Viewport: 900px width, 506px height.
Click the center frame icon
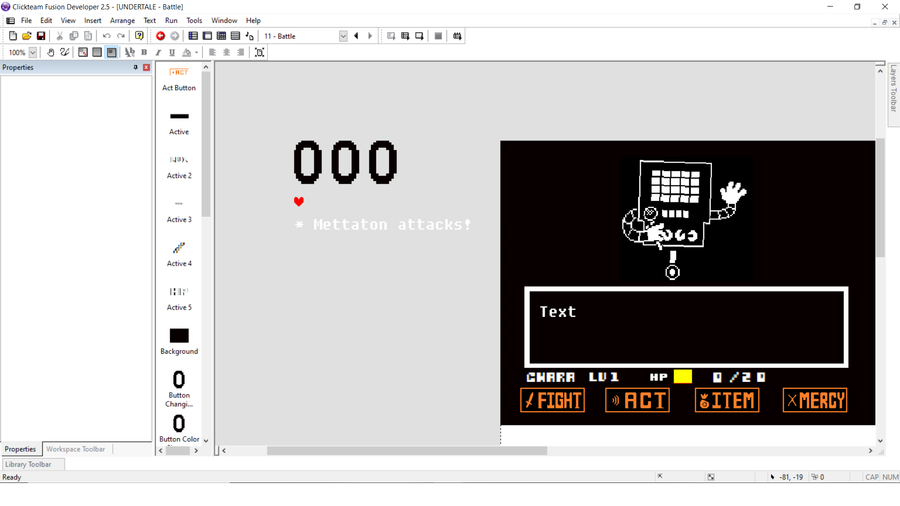(259, 52)
